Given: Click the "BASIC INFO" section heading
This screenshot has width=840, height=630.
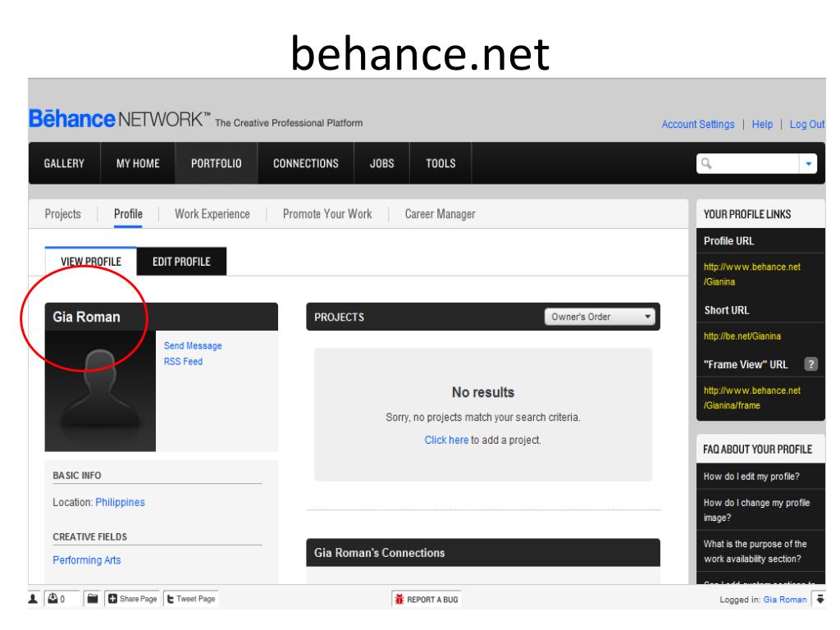Looking at the screenshot, I should point(76,476).
